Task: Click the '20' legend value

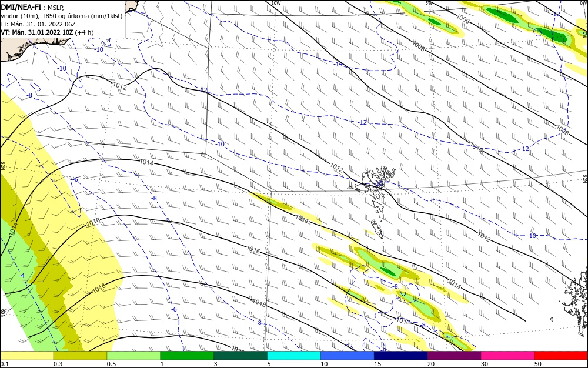Action: pyautogui.click(x=431, y=364)
